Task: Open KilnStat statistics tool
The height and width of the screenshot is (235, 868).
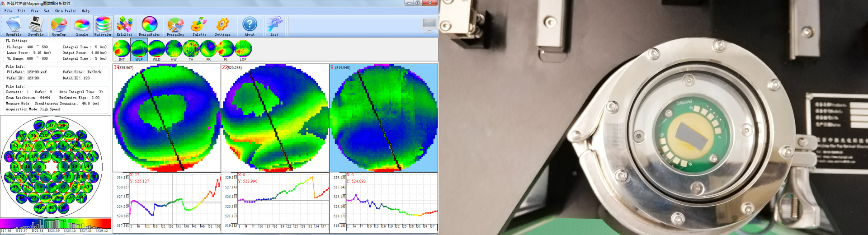Action: point(124,25)
